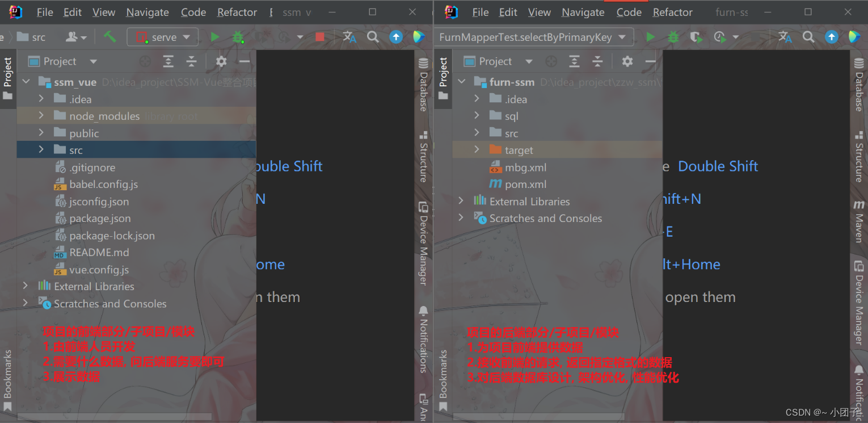Click the Translate icon in ssm_vue window toolbar
The image size is (868, 423).
(x=349, y=37)
